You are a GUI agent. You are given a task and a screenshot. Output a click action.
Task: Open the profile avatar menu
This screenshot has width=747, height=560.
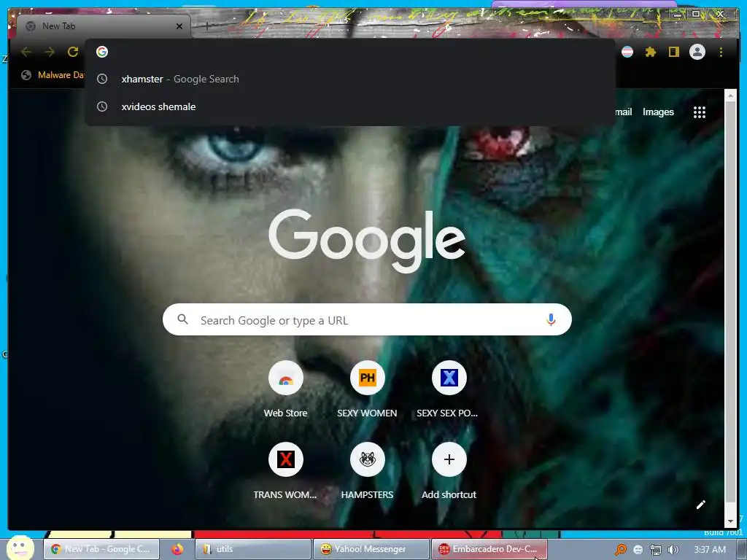(x=697, y=52)
